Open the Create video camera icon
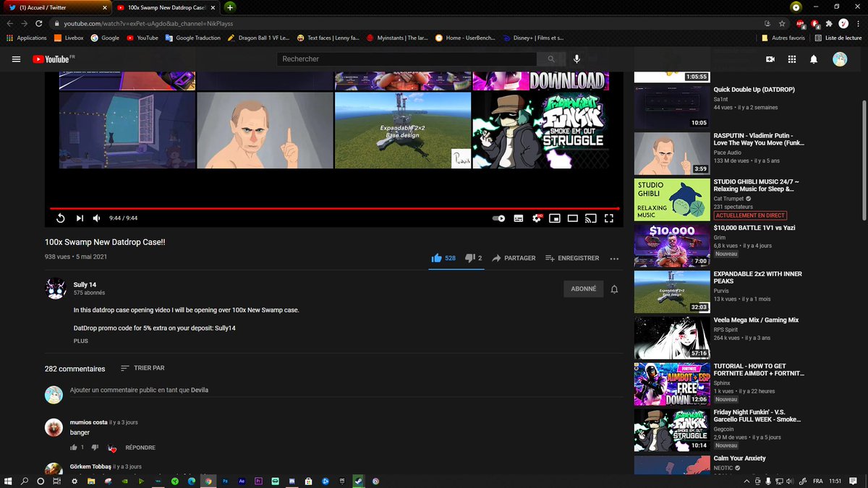Image resolution: width=868 pixels, height=488 pixels. pyautogui.click(x=770, y=59)
